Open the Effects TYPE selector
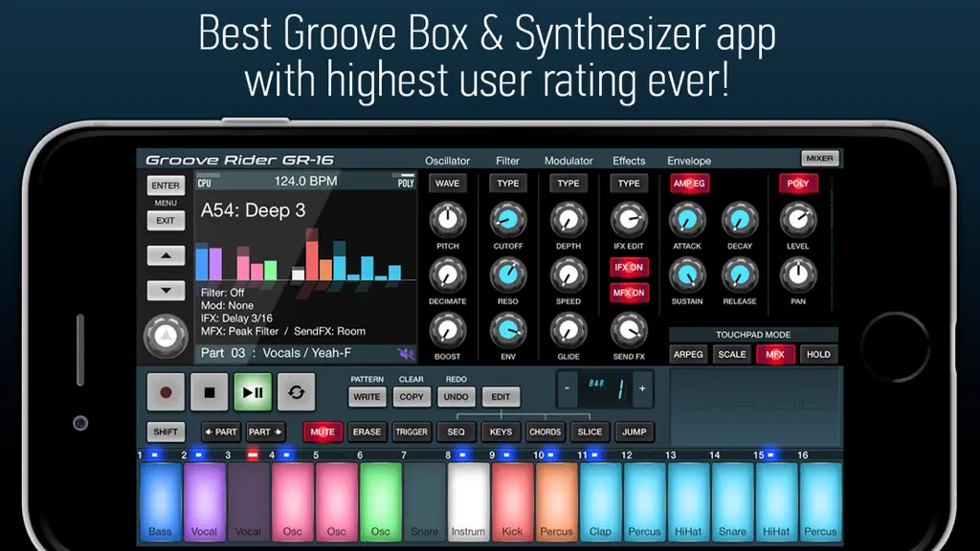 629,183
